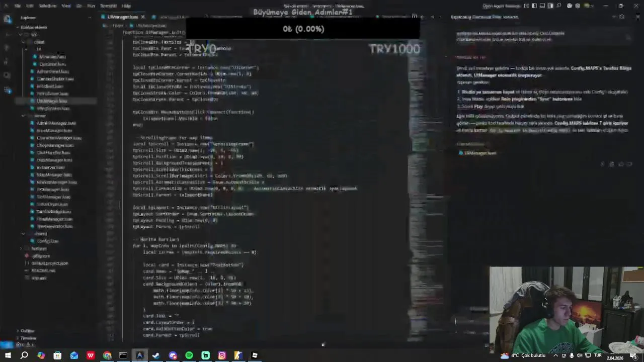Screen dimensions: 644x362
Task: Open the Selection menu
Action: [48, 6]
